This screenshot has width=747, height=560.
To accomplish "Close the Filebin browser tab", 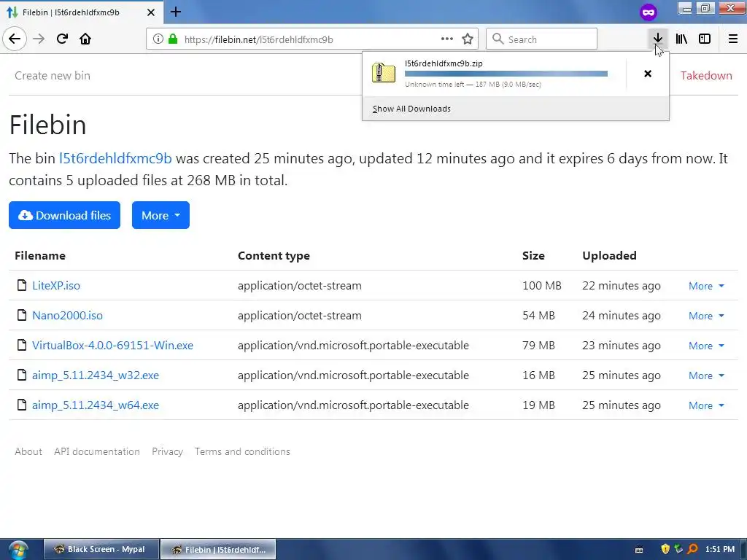I will 150,12.
